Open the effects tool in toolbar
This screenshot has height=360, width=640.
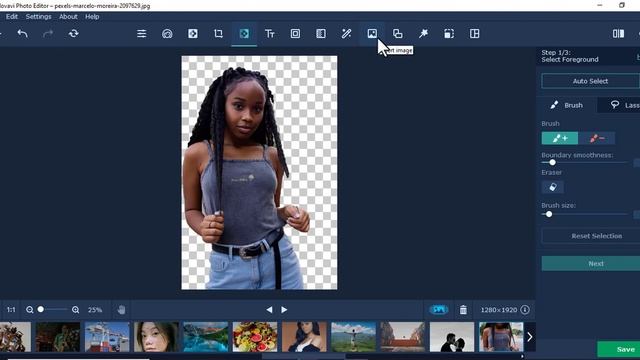click(x=193, y=33)
